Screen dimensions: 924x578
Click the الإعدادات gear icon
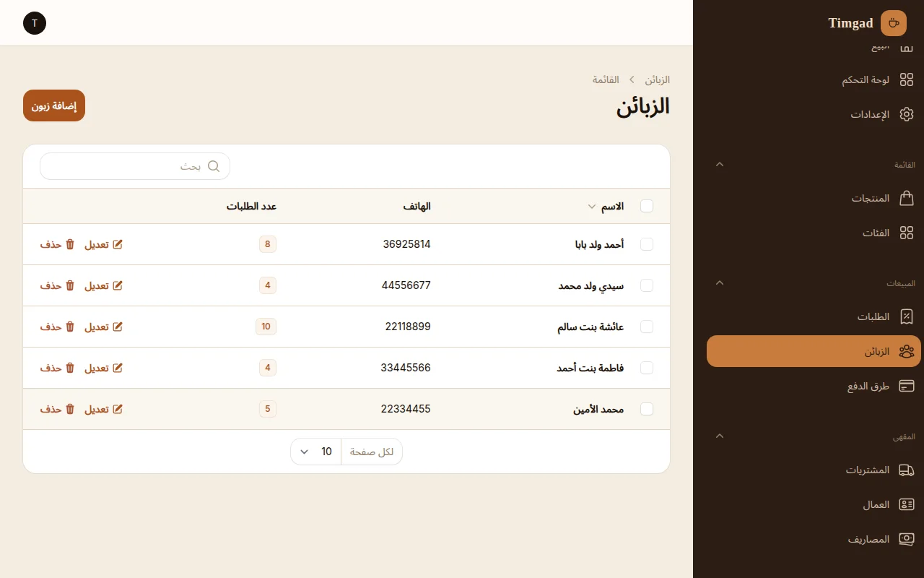pos(907,114)
